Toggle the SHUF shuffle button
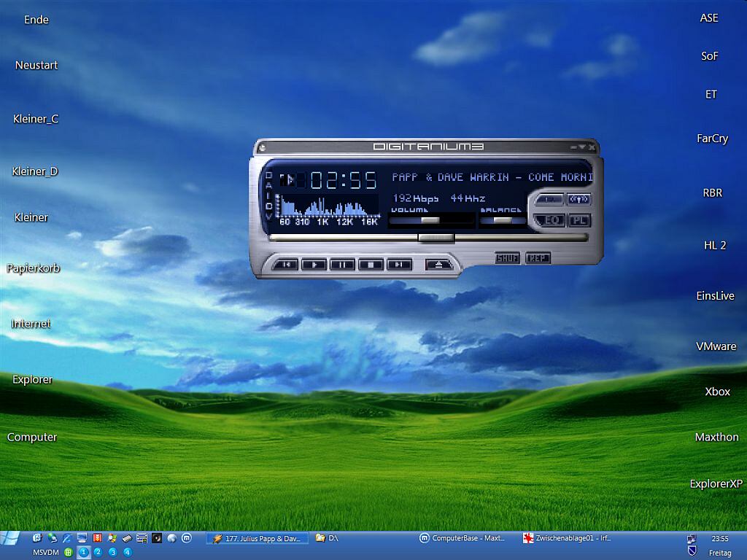 (507, 258)
